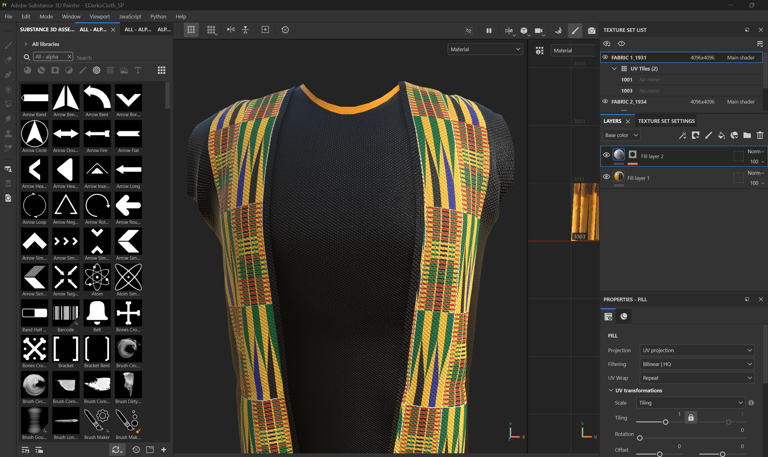This screenshot has width=768, height=457.
Task: Click the camera screenshot icon in viewport toolbar
Action: 591,30
